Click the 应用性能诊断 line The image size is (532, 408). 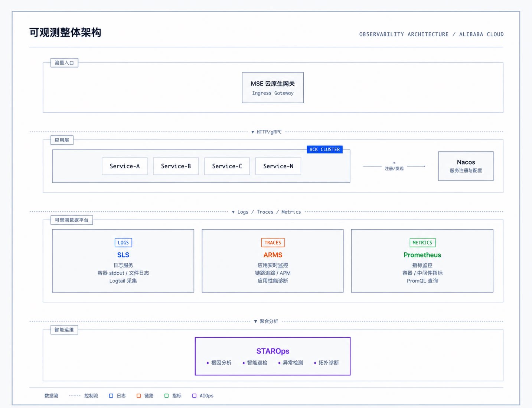[x=273, y=281]
